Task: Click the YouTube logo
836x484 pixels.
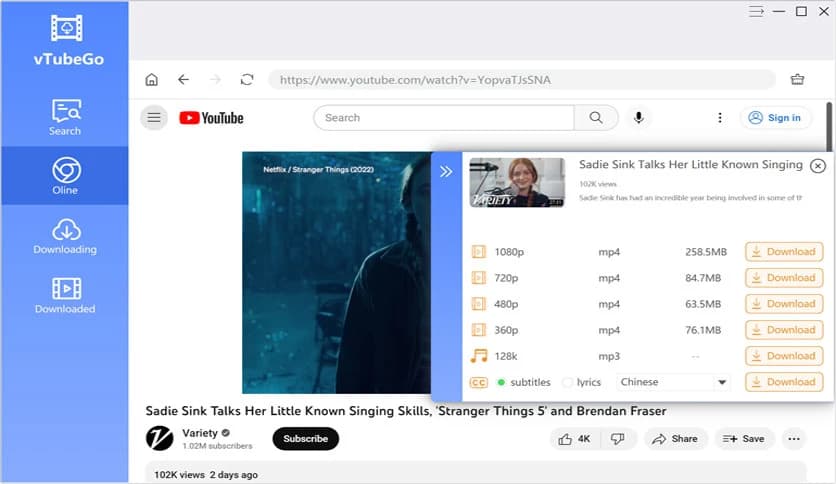Action: pyautogui.click(x=211, y=118)
